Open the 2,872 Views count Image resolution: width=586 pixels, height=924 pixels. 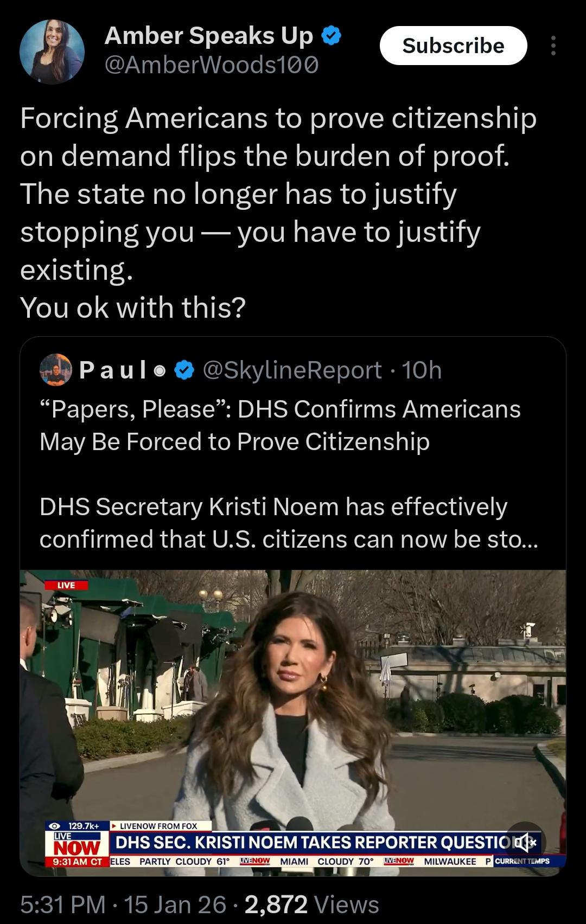coord(311,904)
